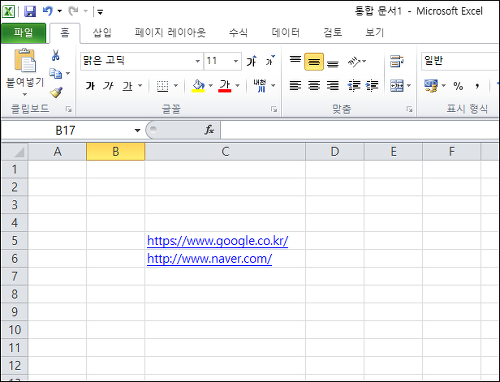Click the Decrease Font Size icon
The height and width of the screenshot is (382, 500).
point(270,61)
